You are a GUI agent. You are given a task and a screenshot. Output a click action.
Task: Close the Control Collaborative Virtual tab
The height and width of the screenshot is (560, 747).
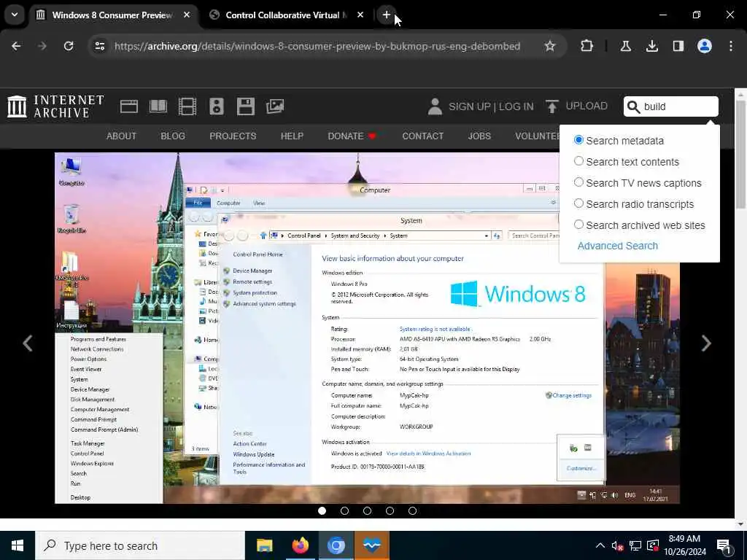pos(360,15)
